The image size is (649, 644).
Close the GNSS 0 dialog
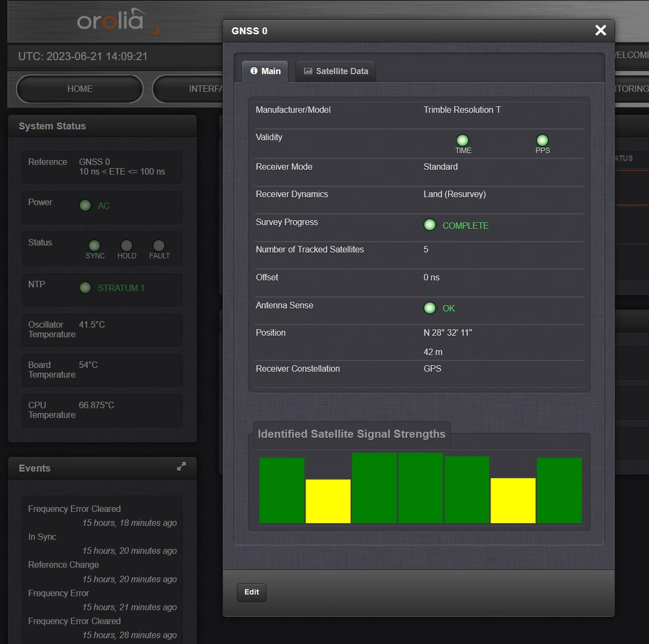(x=600, y=30)
